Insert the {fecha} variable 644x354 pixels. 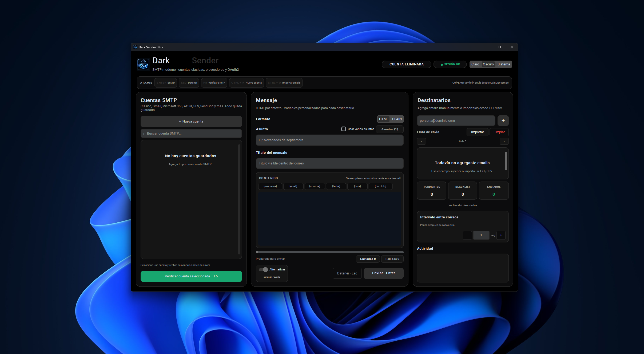pos(336,186)
